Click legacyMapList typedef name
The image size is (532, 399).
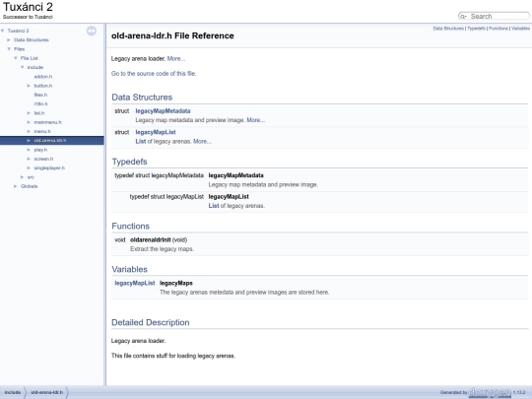[229, 197]
